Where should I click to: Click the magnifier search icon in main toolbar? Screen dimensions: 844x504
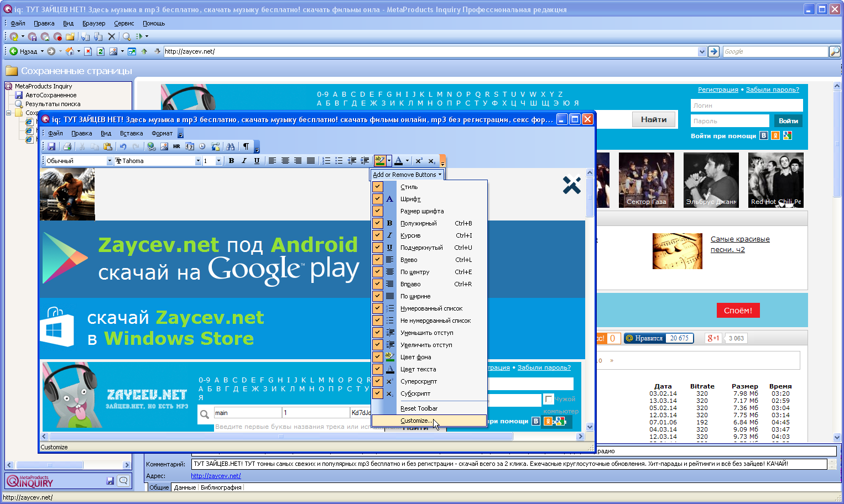pos(127,36)
